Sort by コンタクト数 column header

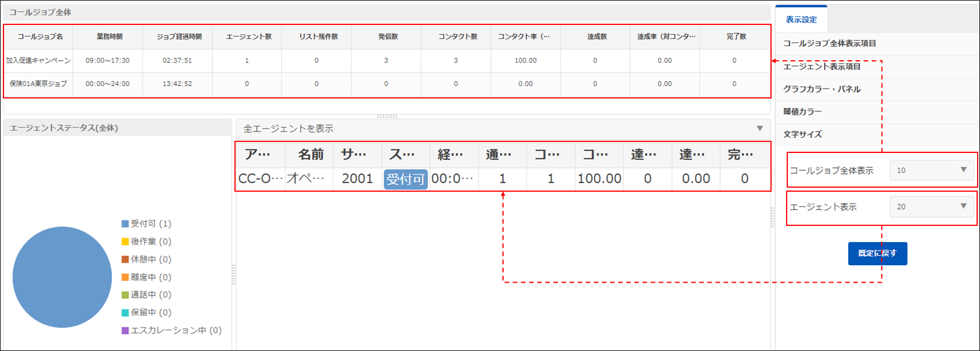pos(457,36)
